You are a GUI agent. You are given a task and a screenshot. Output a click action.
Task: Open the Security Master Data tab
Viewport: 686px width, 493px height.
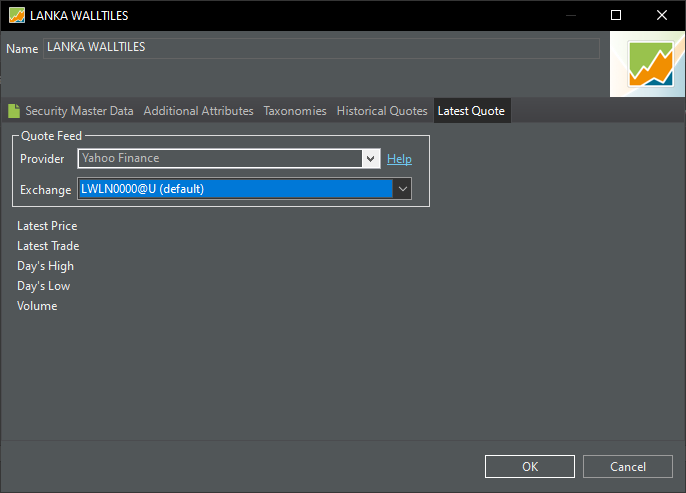pyautogui.click(x=79, y=111)
